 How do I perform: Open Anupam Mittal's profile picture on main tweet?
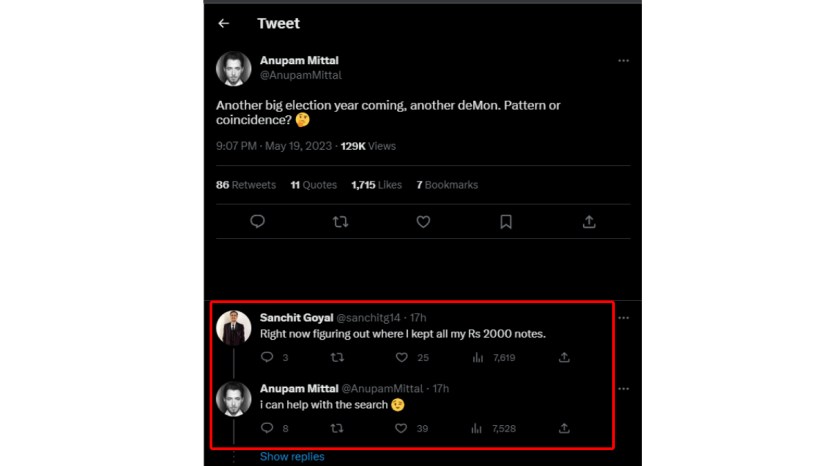pyautogui.click(x=233, y=68)
